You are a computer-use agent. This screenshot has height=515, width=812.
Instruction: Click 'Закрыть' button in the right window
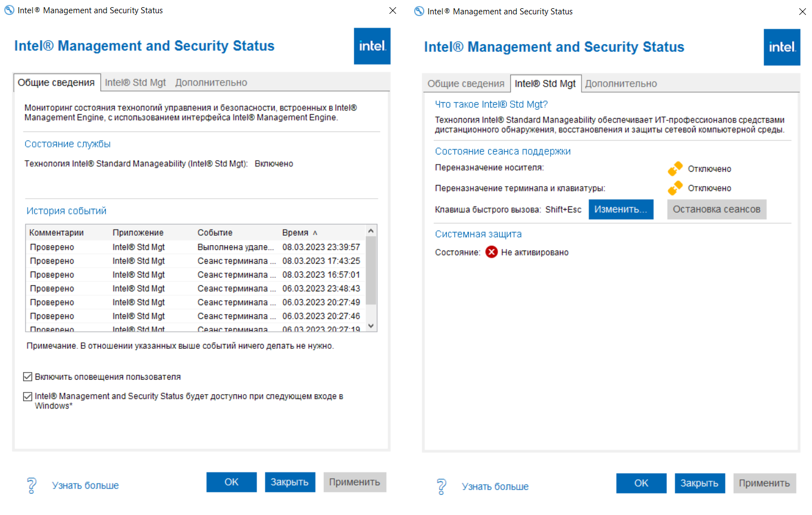699,483
